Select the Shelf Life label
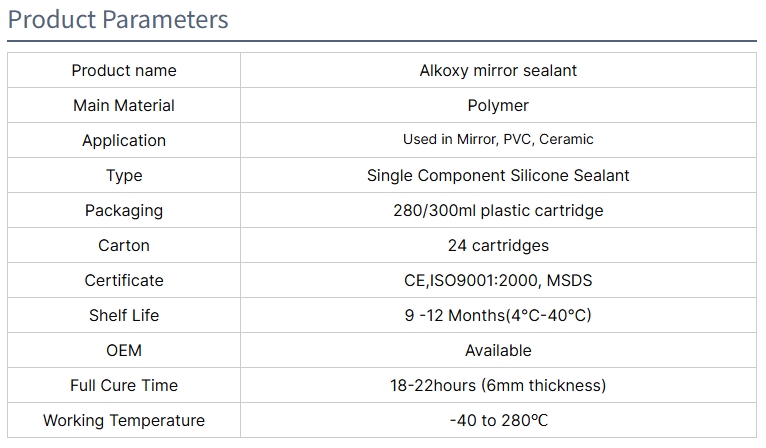This screenshot has width=766, height=448. coord(124,316)
